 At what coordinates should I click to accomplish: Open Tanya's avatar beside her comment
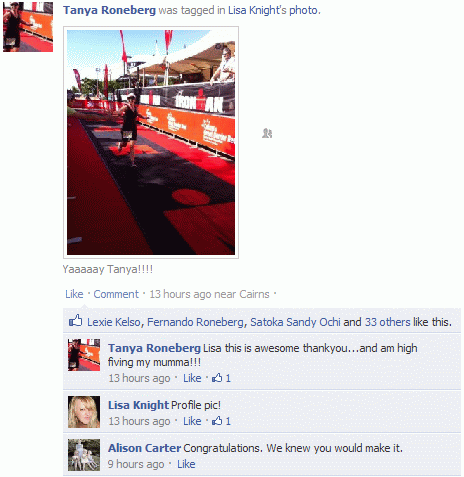pos(84,355)
